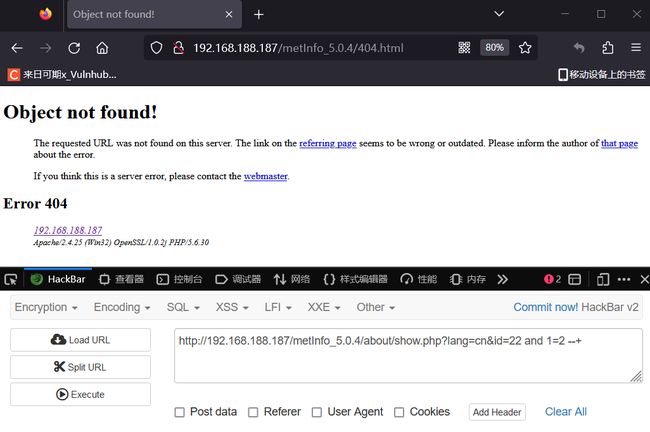This screenshot has width=650, height=432.
Task: Click the Load URL button
Action: coord(80,340)
